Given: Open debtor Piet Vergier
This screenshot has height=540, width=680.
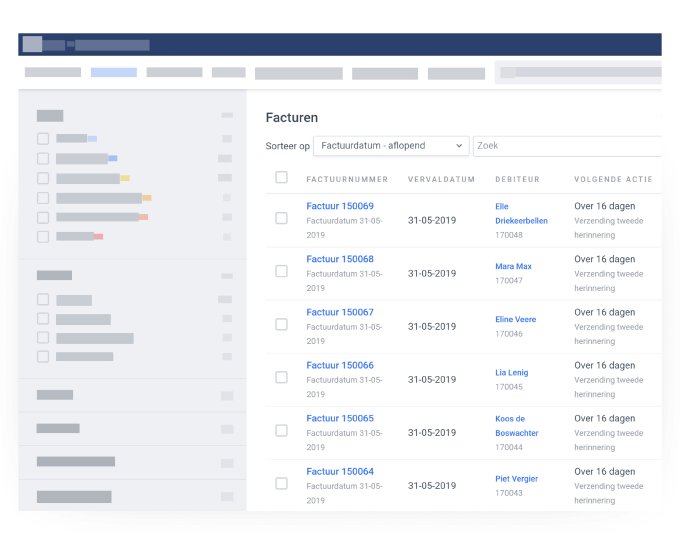Looking at the screenshot, I should point(517,479).
